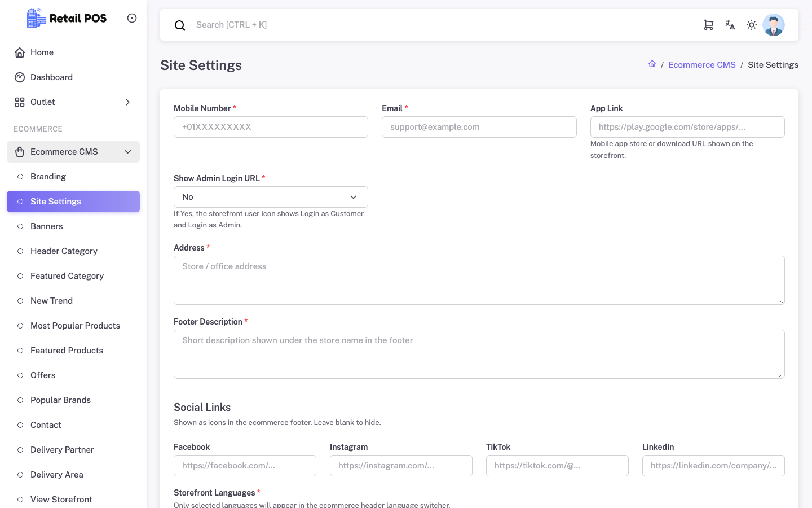Click the LinkedIn URL field
812x508 pixels.
click(x=713, y=466)
